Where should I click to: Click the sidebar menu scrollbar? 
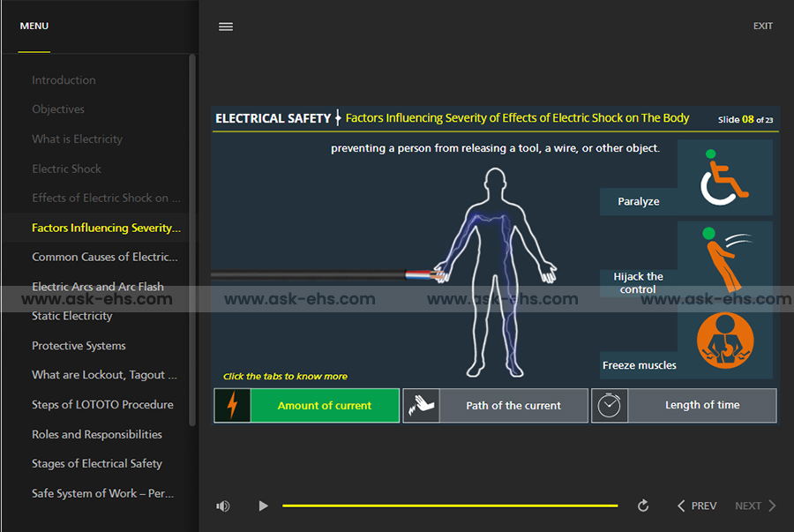tap(193, 238)
